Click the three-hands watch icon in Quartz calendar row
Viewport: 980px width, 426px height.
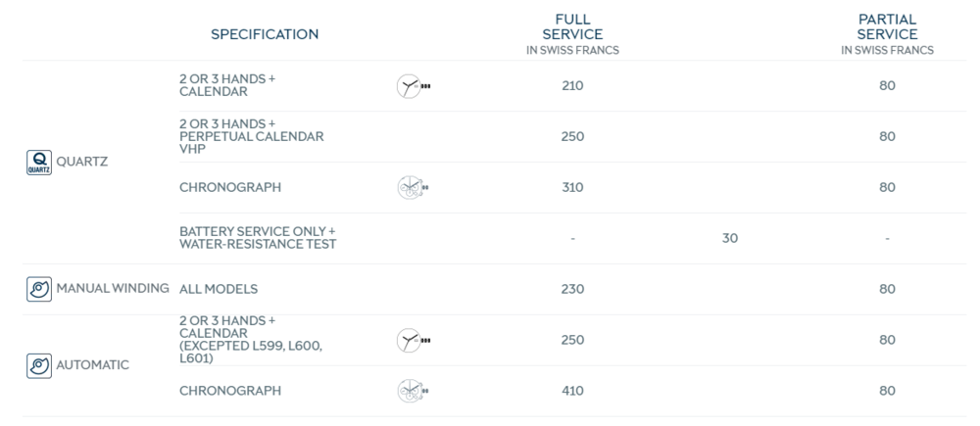[414, 86]
